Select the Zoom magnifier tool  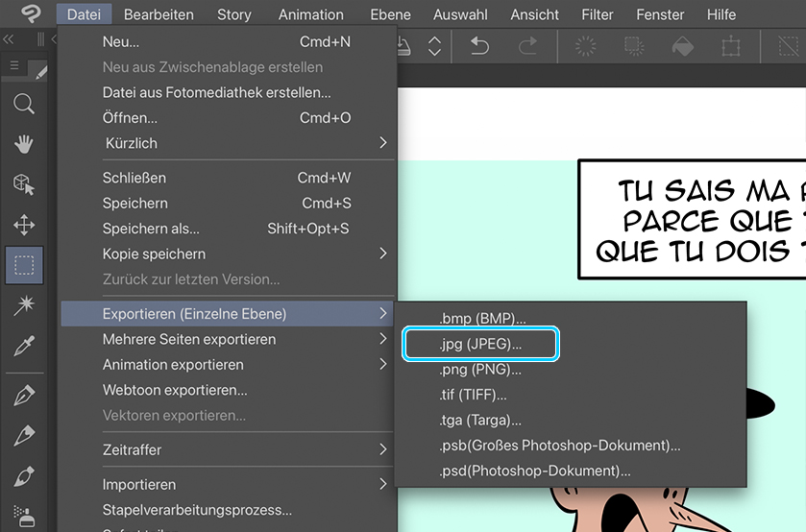(24, 104)
